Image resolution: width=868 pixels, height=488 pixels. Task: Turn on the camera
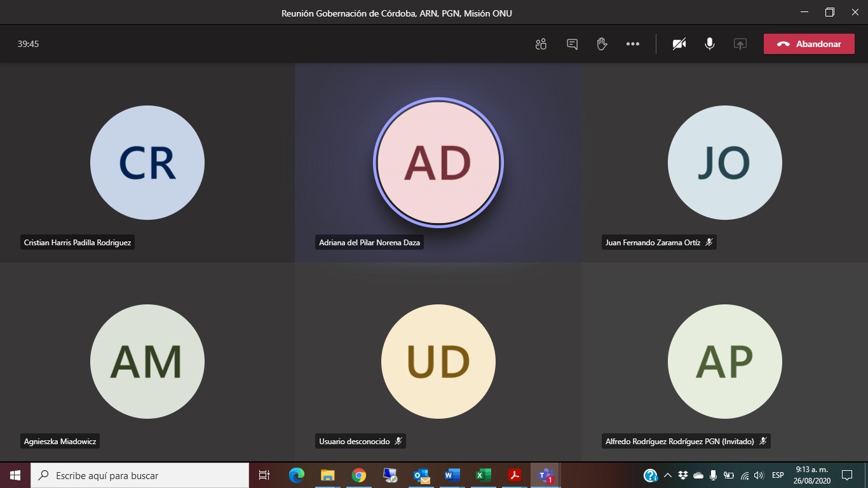click(679, 44)
